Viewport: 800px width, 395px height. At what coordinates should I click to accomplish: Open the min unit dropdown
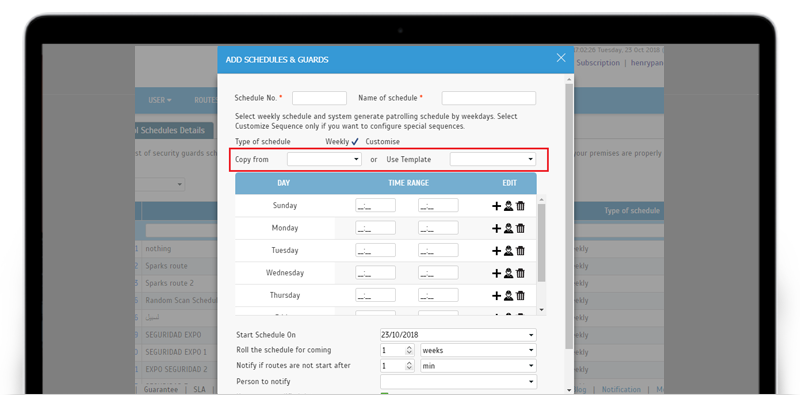point(478,366)
